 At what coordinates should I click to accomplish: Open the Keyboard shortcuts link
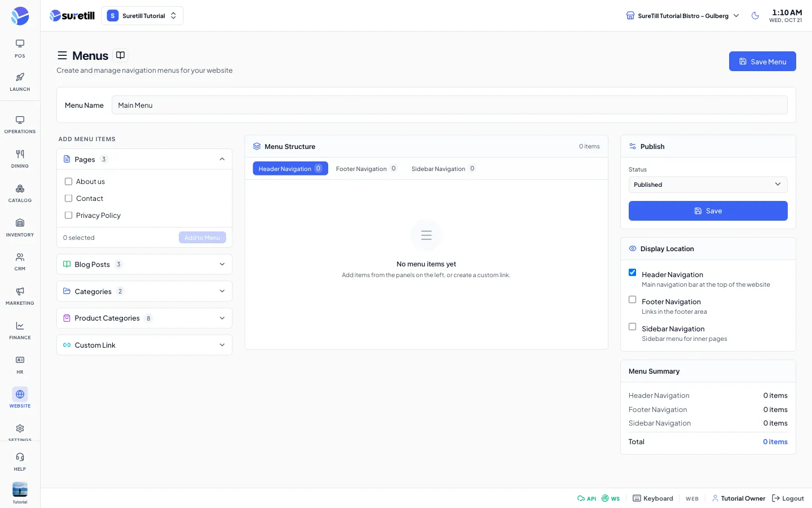pos(653,498)
